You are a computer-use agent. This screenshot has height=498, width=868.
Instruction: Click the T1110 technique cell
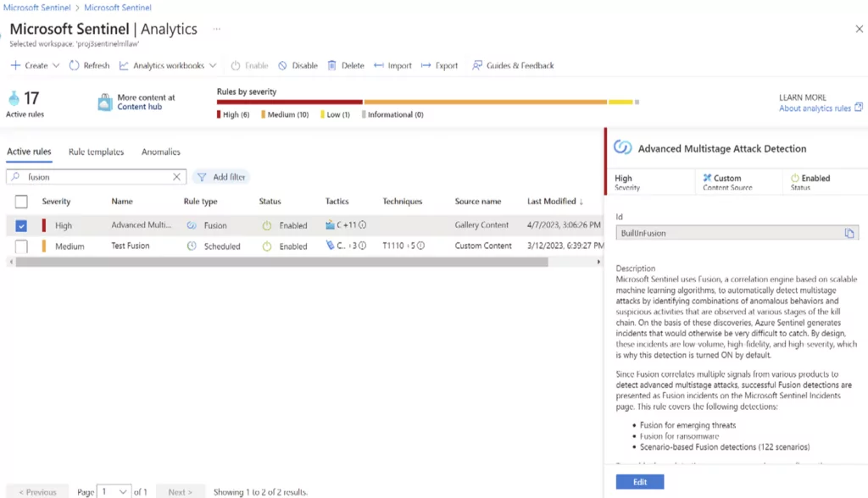click(393, 246)
